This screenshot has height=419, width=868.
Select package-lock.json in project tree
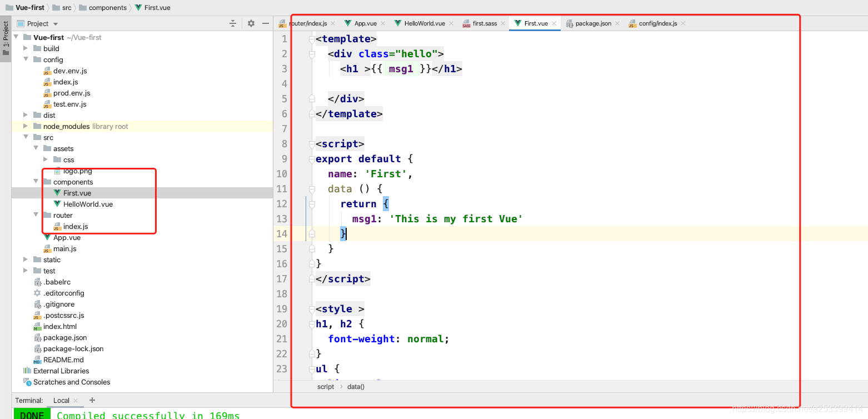click(x=73, y=348)
